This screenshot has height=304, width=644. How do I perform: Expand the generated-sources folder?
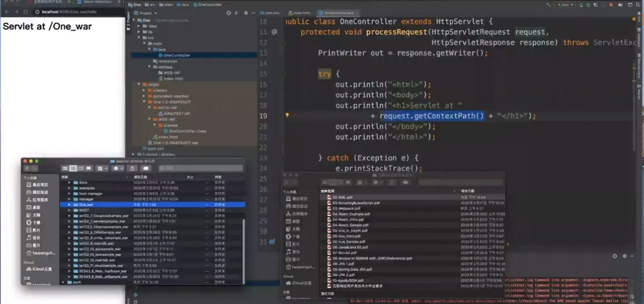click(144, 96)
